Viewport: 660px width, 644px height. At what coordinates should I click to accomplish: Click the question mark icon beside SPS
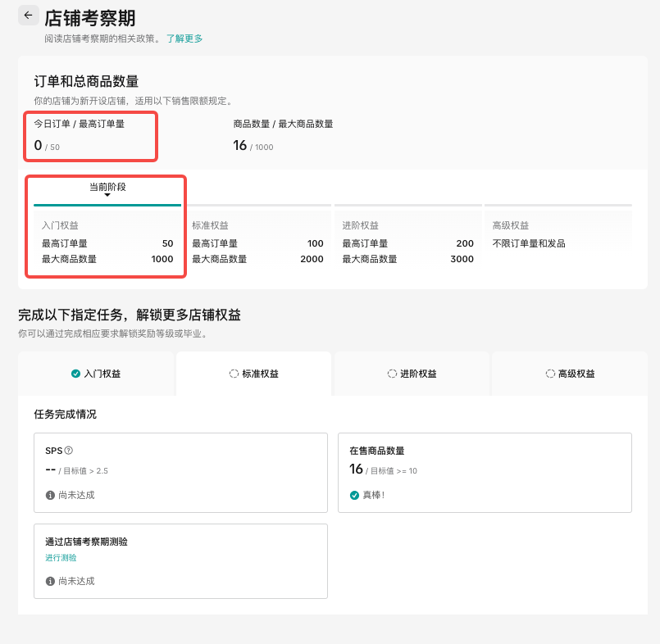click(68, 450)
